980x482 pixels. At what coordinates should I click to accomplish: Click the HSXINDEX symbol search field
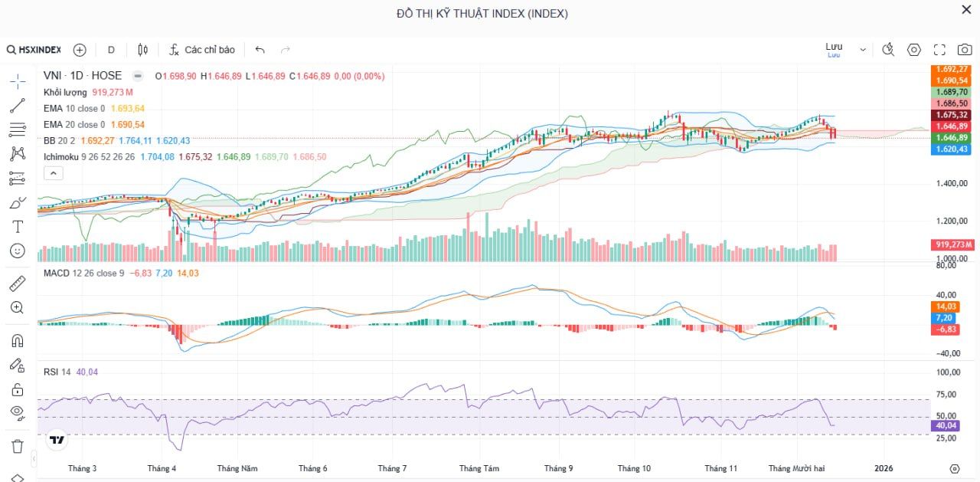point(37,49)
